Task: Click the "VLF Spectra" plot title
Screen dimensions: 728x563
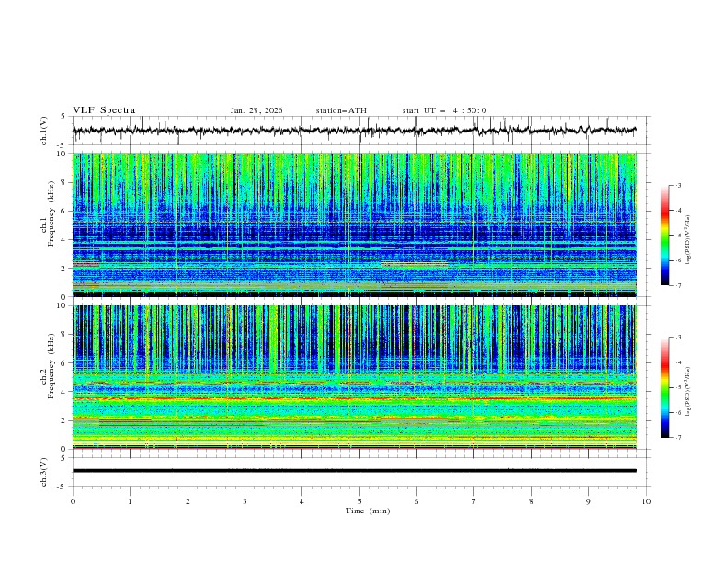Action: (x=104, y=110)
